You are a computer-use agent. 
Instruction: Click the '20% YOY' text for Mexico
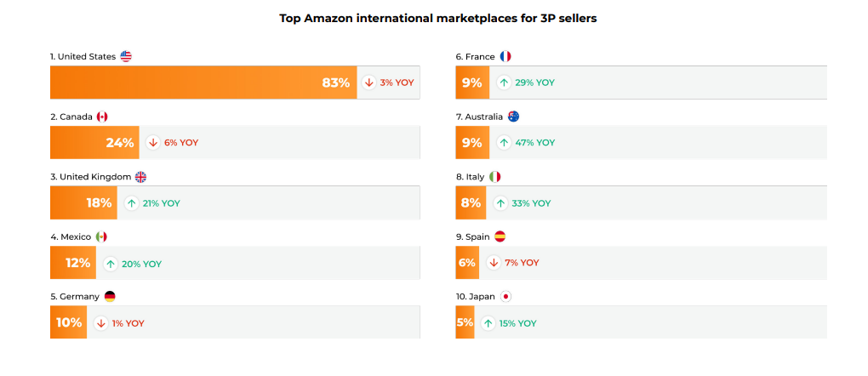coord(142,265)
